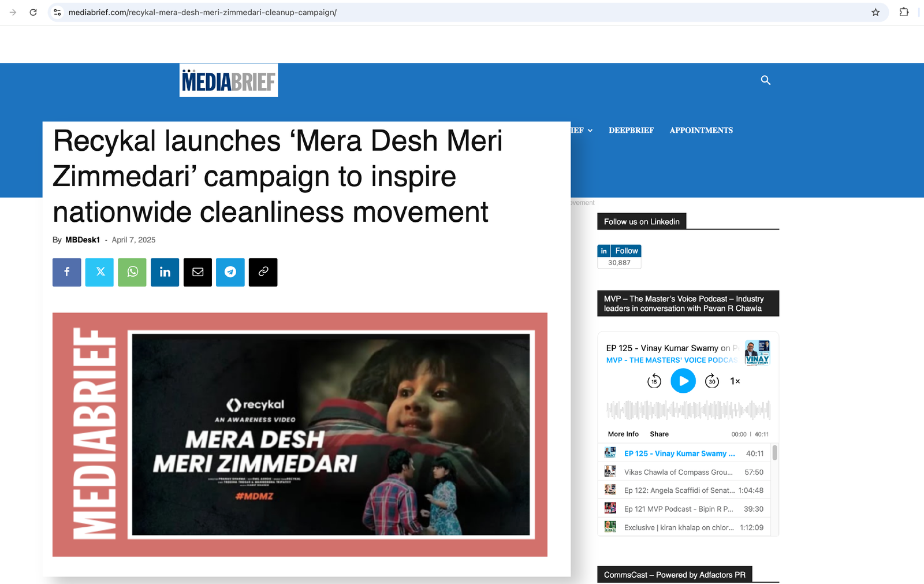Seek within podcast waveform
The width and height of the screenshot is (924, 584).
pyautogui.click(x=688, y=410)
